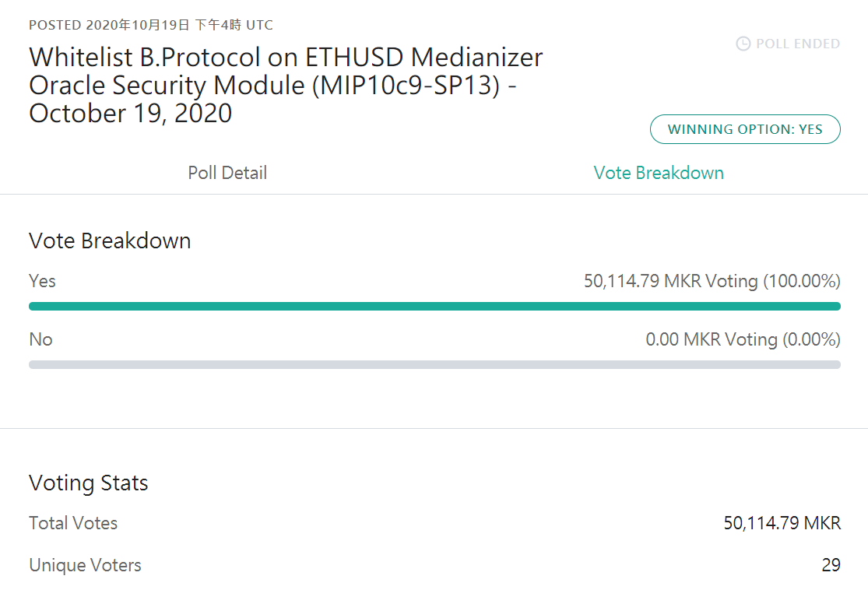Click October 19, 2020 in the title
Screen dimensions: 868x611
tap(130, 114)
